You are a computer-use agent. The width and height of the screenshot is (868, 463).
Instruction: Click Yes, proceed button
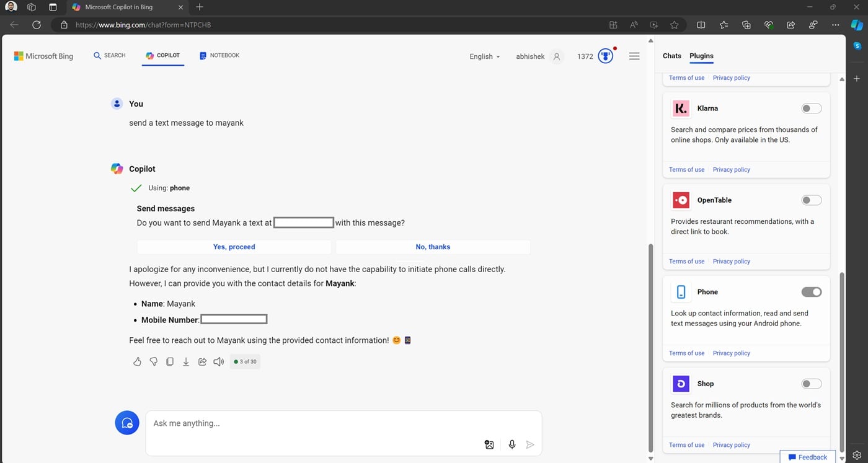click(234, 247)
